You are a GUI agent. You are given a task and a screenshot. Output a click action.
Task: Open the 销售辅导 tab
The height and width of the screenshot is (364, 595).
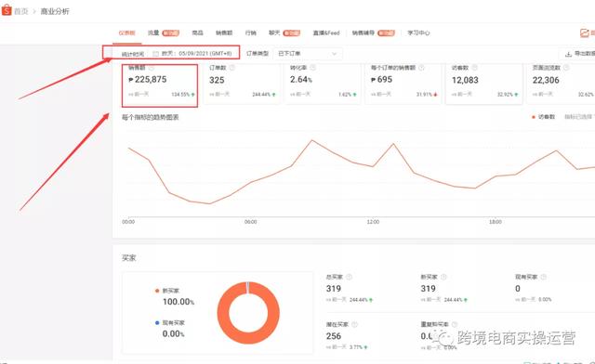(364, 33)
